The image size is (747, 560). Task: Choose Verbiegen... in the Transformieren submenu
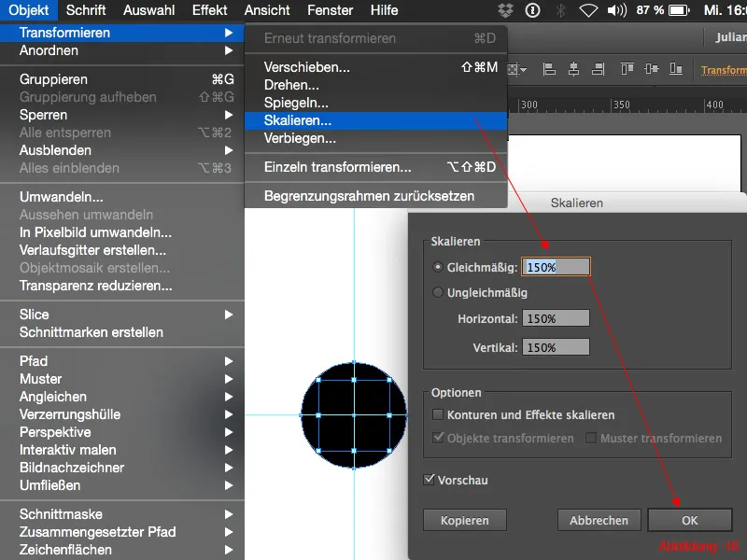pyautogui.click(x=376, y=138)
